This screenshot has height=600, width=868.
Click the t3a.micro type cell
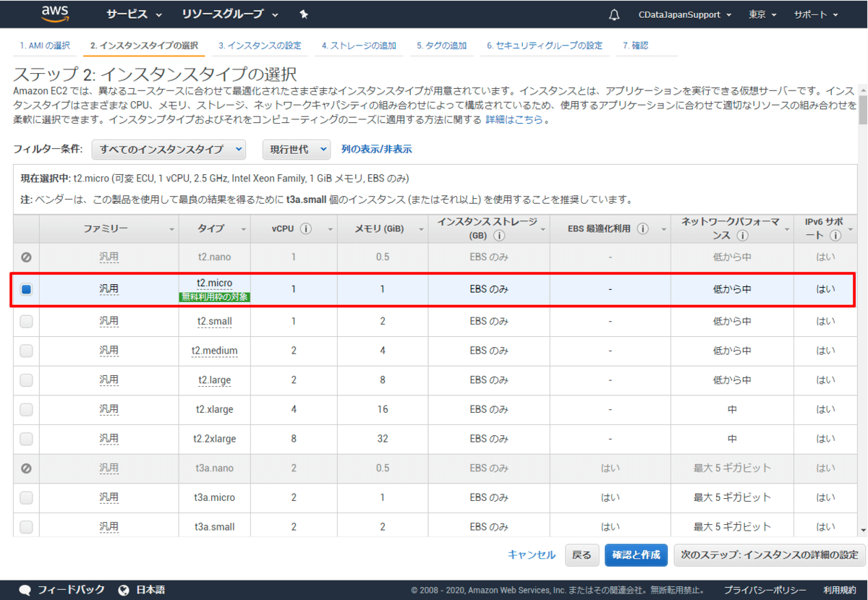coord(215,497)
